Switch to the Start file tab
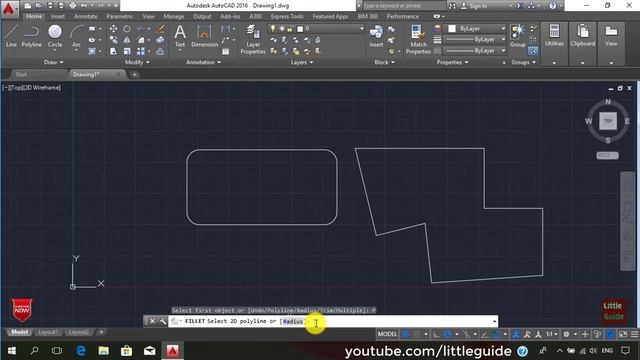 pos(21,74)
